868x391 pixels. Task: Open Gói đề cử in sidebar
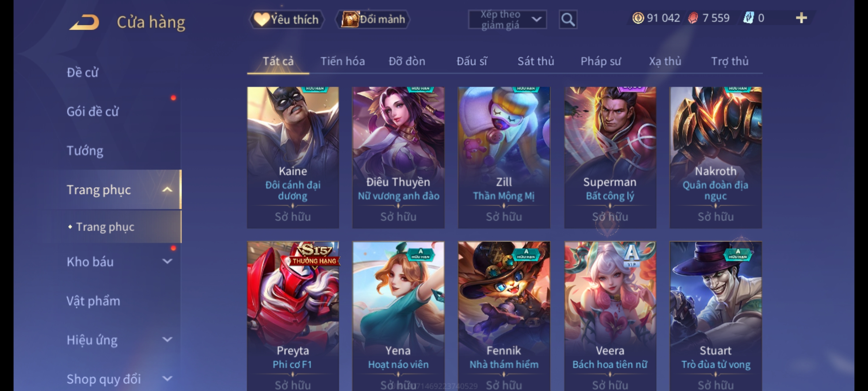[x=93, y=112]
